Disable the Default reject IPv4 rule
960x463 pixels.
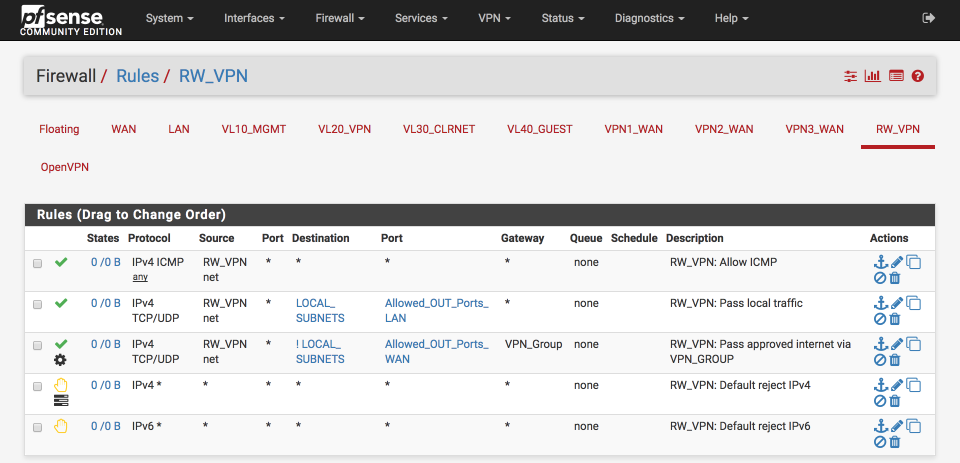[x=880, y=401]
